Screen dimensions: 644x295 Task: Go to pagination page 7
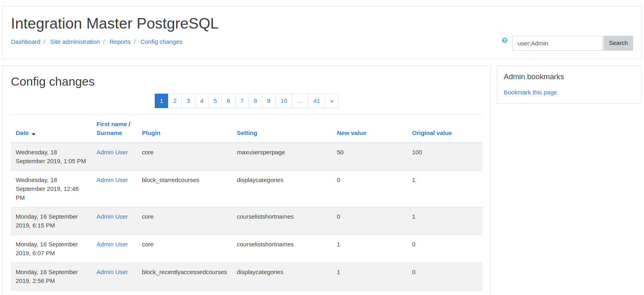pos(242,101)
